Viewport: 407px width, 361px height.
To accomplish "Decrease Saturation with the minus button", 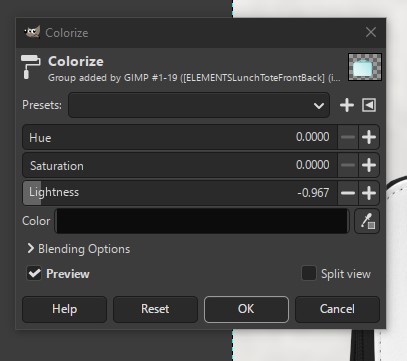I will pos(348,165).
